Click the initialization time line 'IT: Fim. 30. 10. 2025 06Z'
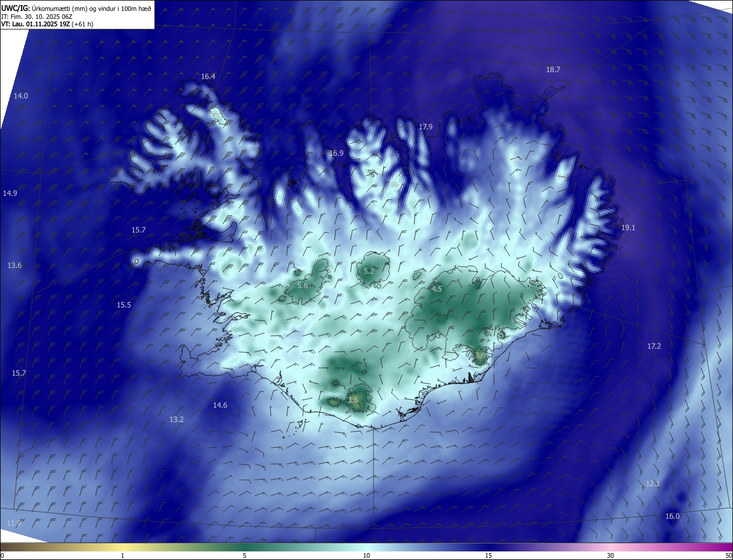Viewport: 733px width, 560px height. tap(36, 17)
